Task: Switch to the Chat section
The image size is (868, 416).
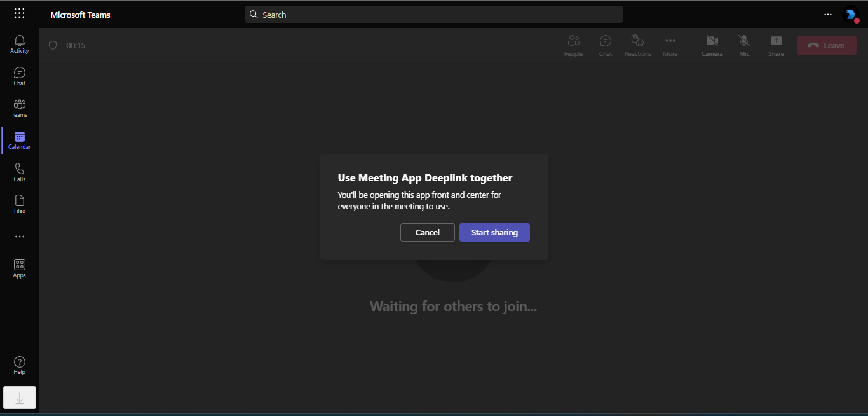Action: 19,76
